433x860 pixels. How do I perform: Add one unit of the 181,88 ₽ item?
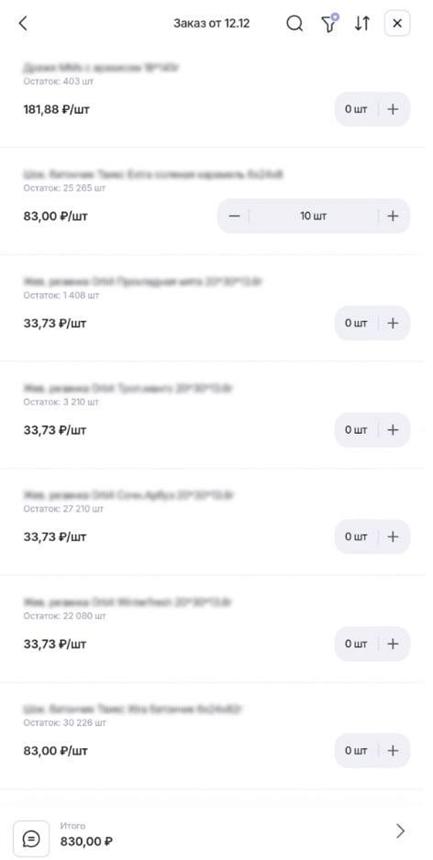click(x=392, y=109)
